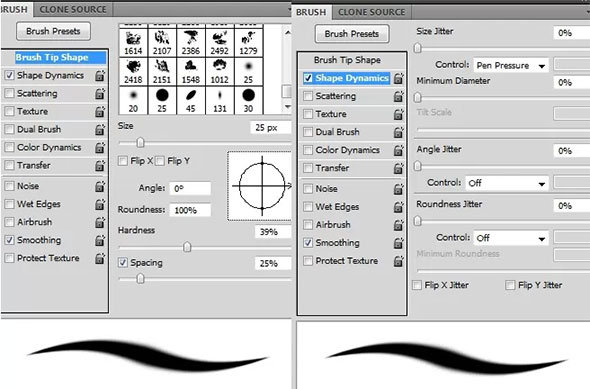Screen dimensions: 590x389
Task: Pick the hard round 30 brush preset
Action: coord(248,100)
